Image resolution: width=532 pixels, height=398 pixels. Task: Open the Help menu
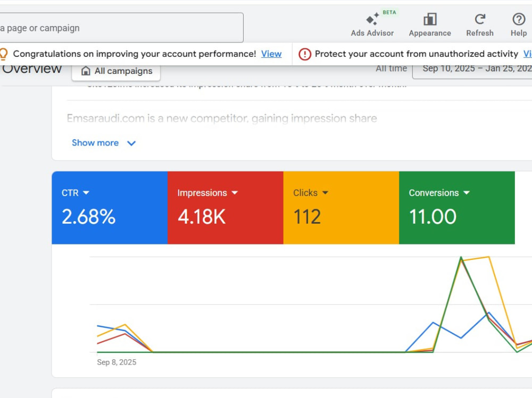click(518, 24)
